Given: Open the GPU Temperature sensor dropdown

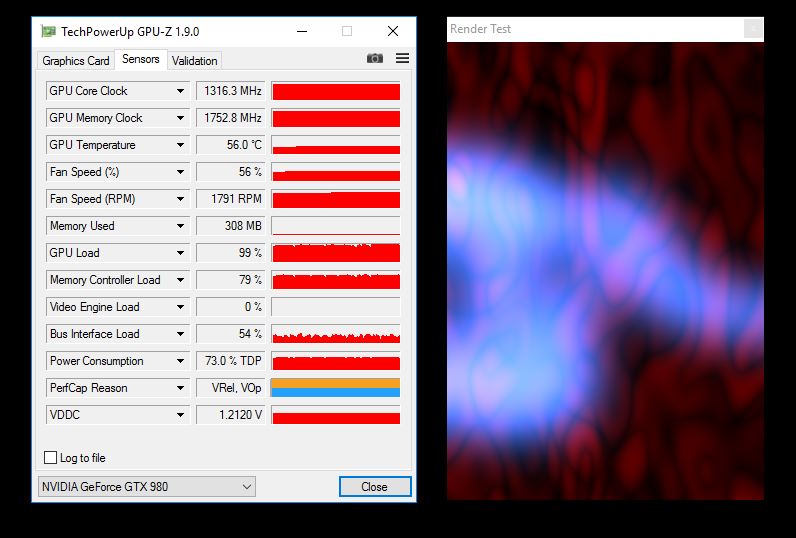Looking at the screenshot, I should tap(180, 145).
